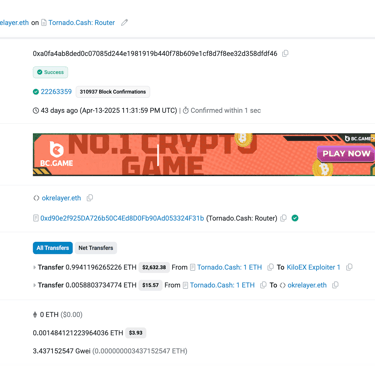Click the green verified checkmark beside the Router address
This screenshot has width=375, height=366.
295,218
